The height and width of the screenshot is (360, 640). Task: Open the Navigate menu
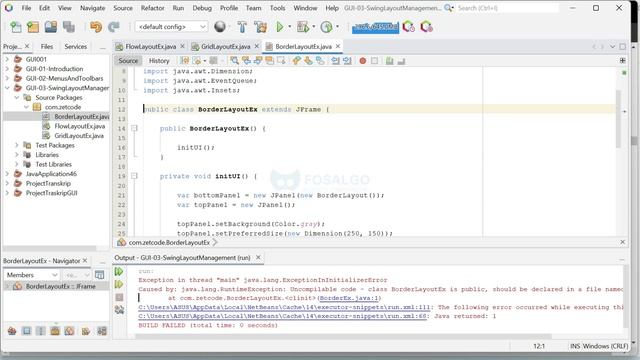[x=92, y=8]
